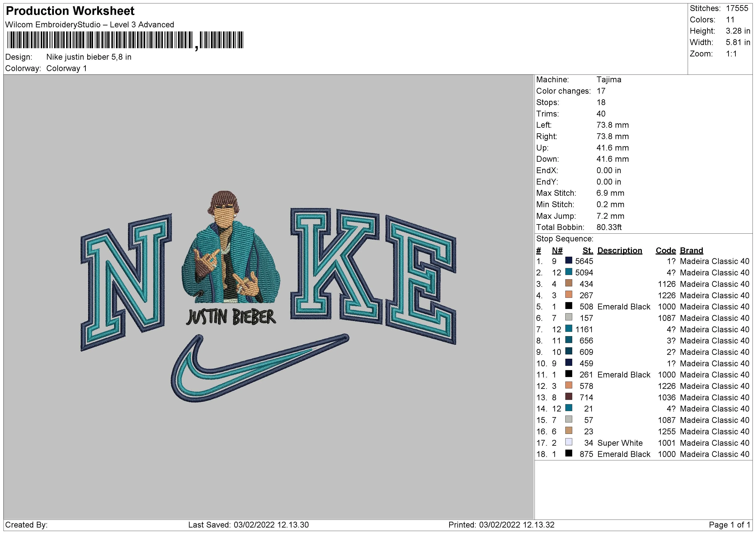Click the Left value '73.8 mm'
This screenshot has height=534, width=756.
click(613, 125)
